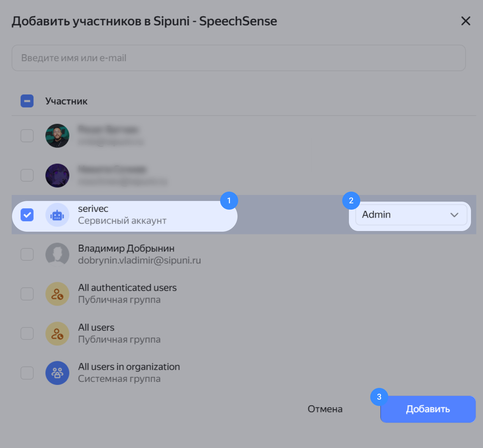This screenshot has width=483, height=448.
Task: Click the chevron in the Admin selector
Action: coord(454,215)
